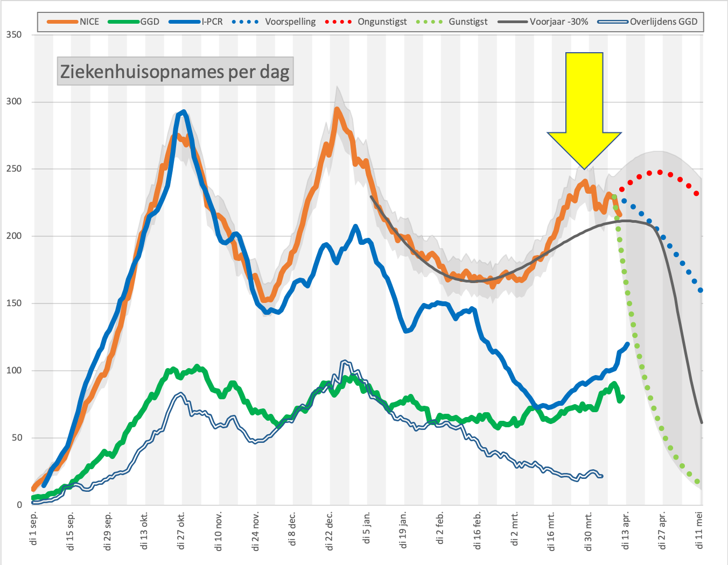Screen dimensions: 728x565
Task: Select the x-axis date "di 5 jan."
Action: [x=367, y=527]
